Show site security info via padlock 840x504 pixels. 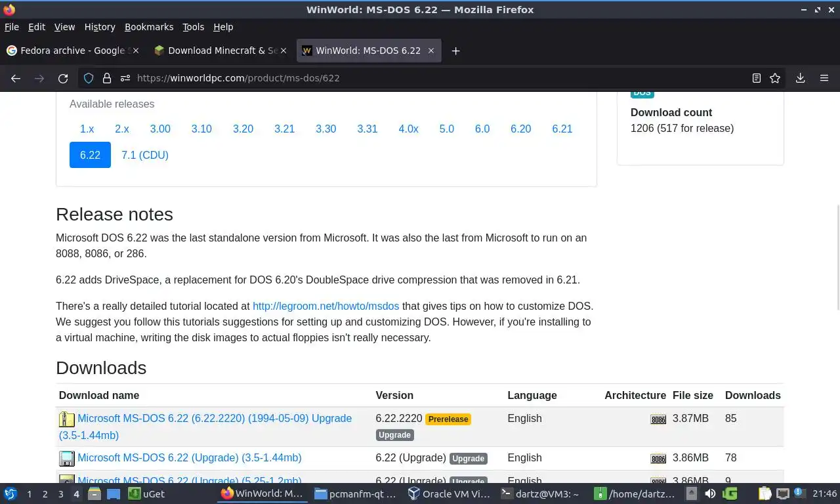[x=107, y=78]
